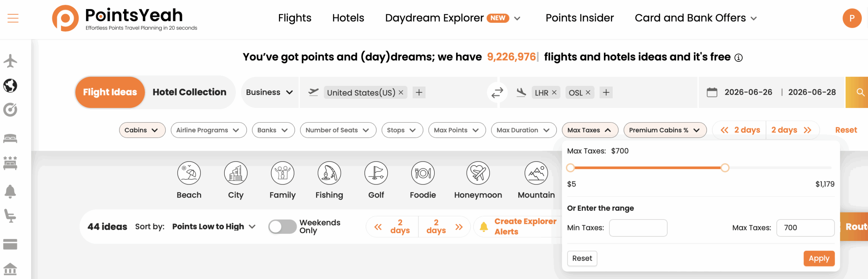Remove the LHR destination tag
Screen dimensions: 868x279
(554, 92)
